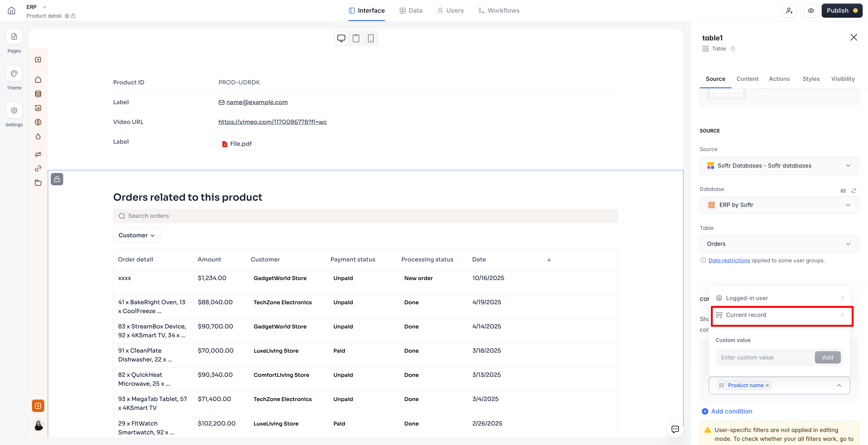
Task: Switch to the Content tab
Action: (x=747, y=79)
